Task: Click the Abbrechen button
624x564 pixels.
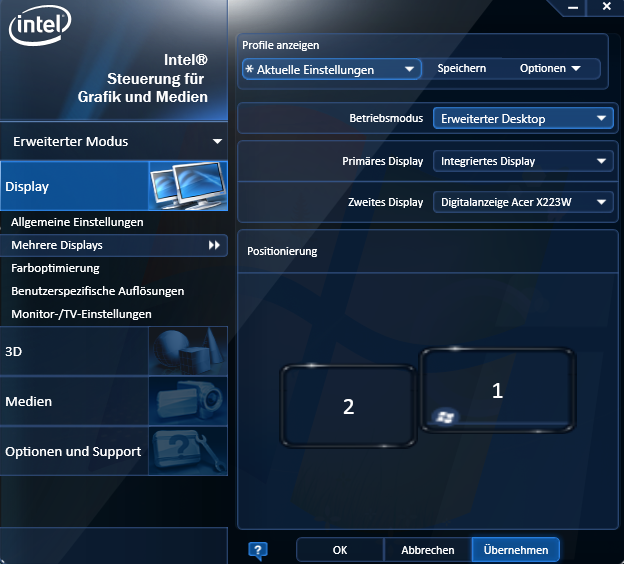Action: coord(427,550)
